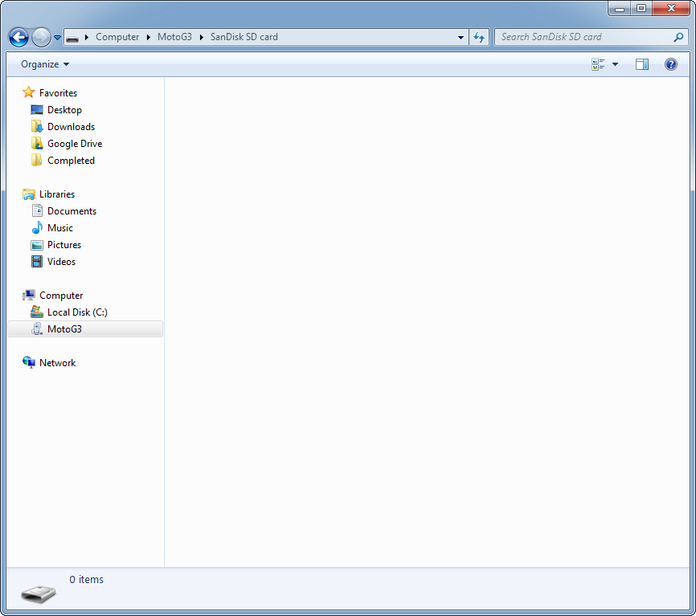
Task: Click the Forward navigation arrow button
Action: [41, 37]
